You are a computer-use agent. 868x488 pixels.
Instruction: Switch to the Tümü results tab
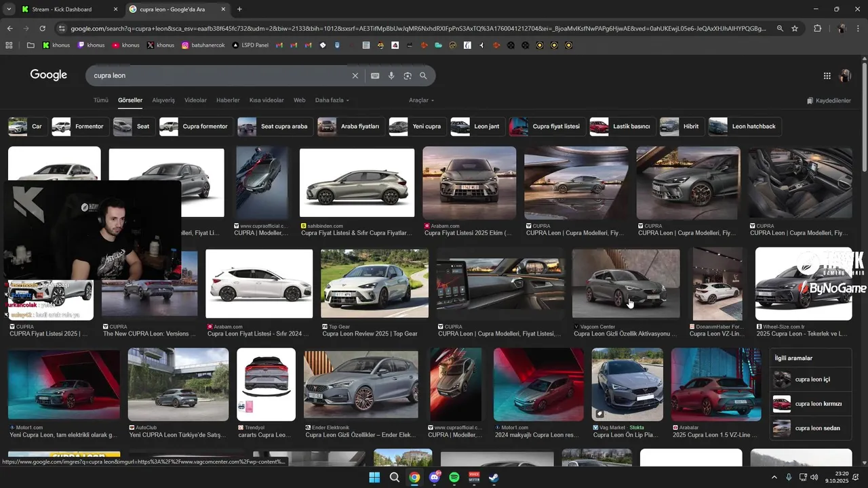click(x=101, y=100)
